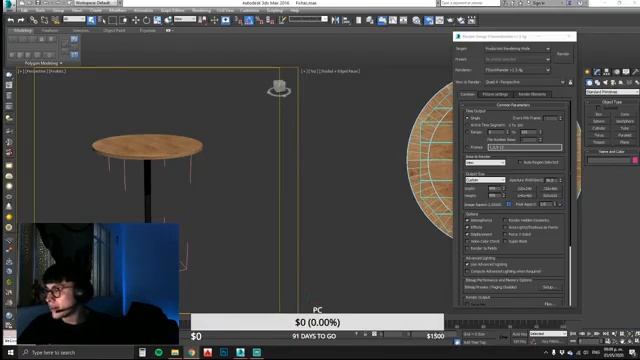Screen dimensions: 640x360
Task: Select Geometry category in Create panel
Action: pos(589,83)
